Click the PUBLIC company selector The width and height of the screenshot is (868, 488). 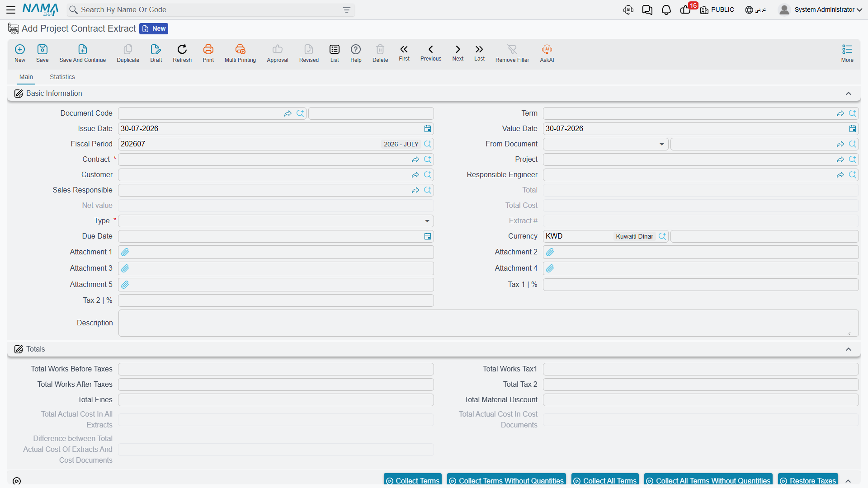[717, 9]
